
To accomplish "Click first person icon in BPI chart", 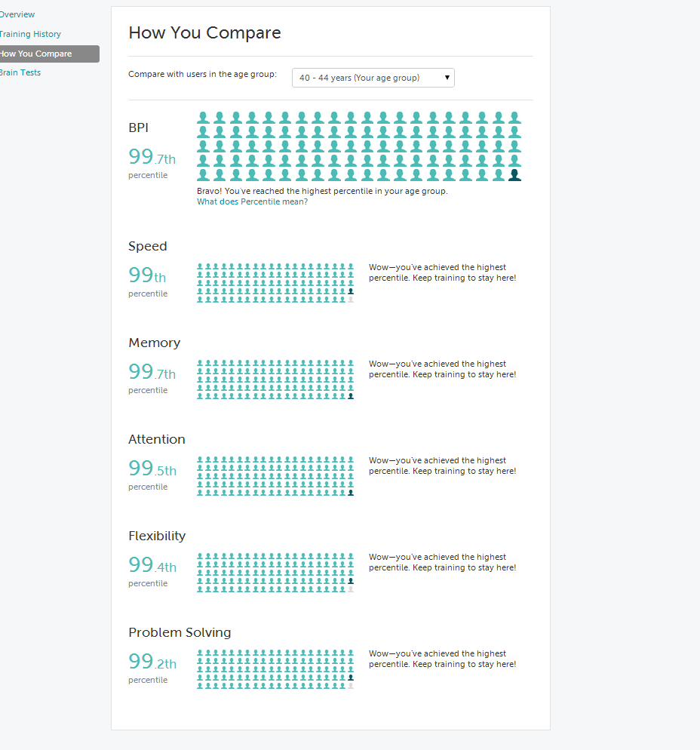I will (x=203, y=118).
